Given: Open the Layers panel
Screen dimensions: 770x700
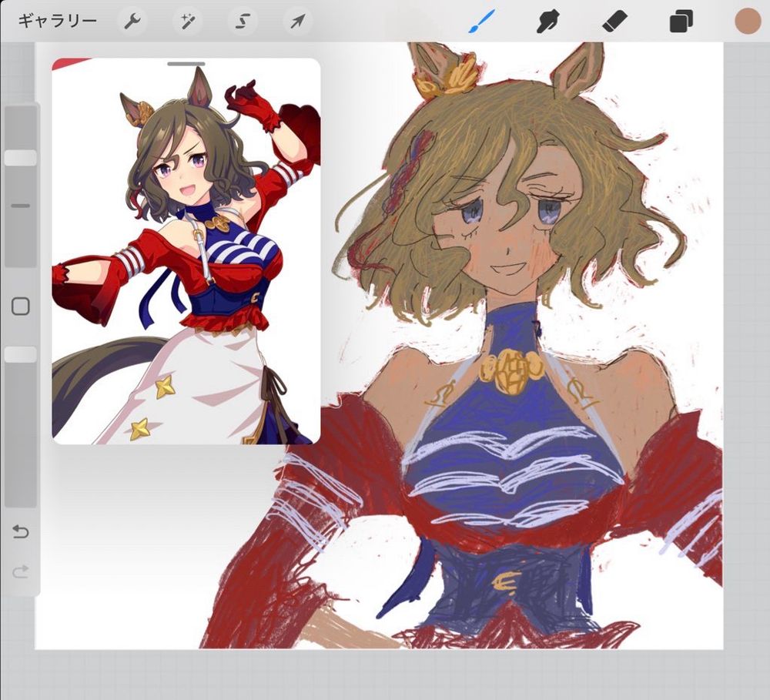Looking at the screenshot, I should pos(681,22).
